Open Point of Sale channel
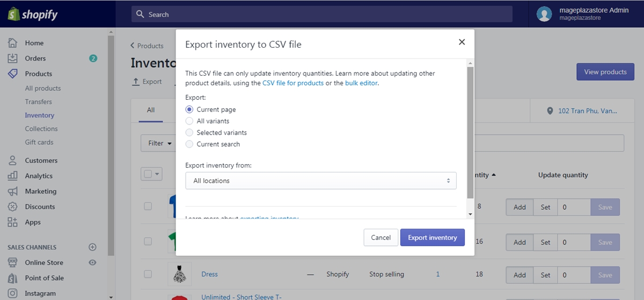This screenshot has width=644, height=300. click(x=44, y=278)
